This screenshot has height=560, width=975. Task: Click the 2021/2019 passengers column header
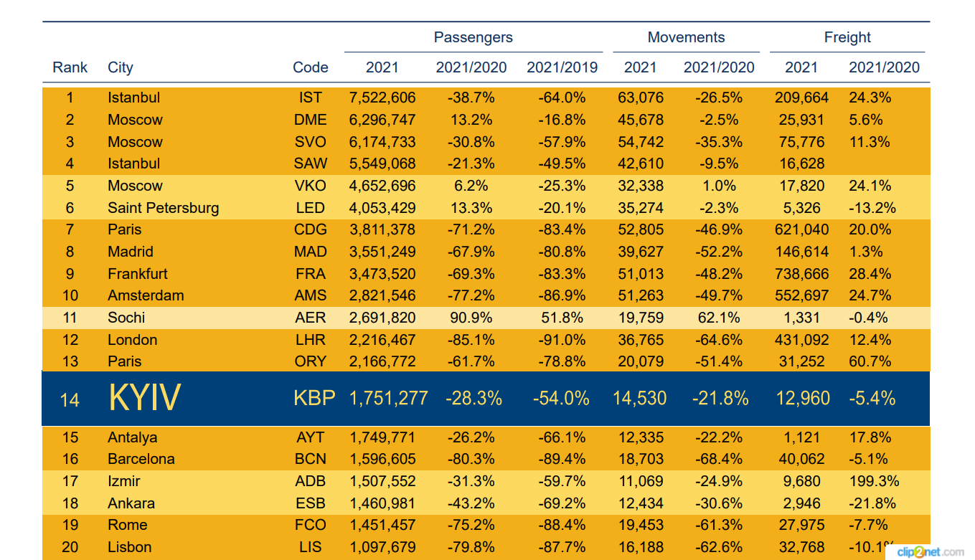562,67
